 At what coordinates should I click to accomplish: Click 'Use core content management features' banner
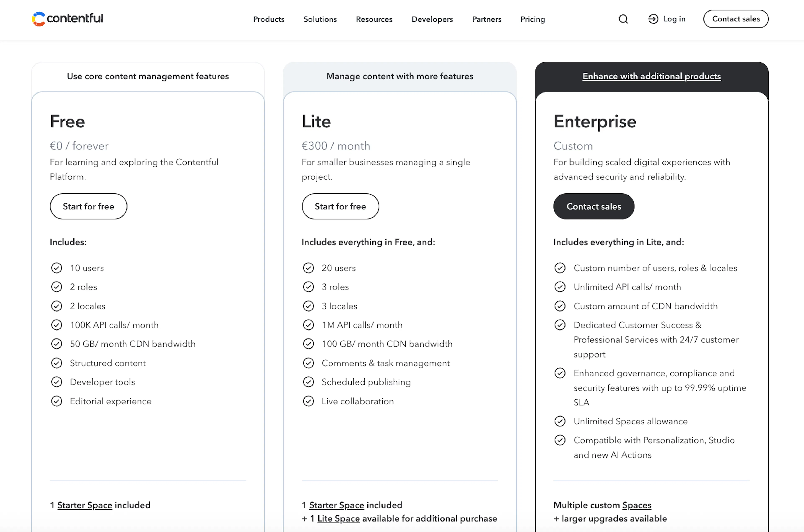[x=148, y=76]
